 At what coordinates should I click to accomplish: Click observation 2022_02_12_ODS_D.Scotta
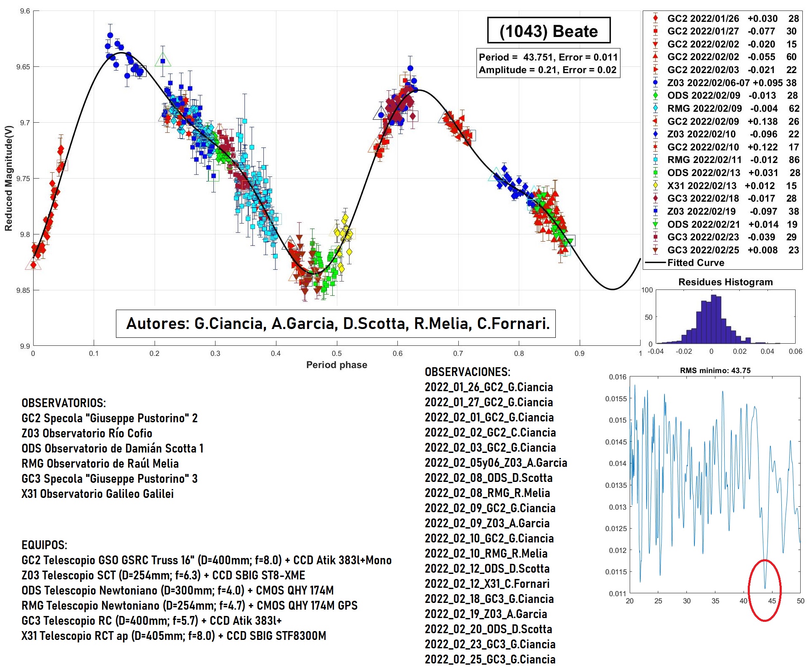(x=487, y=569)
